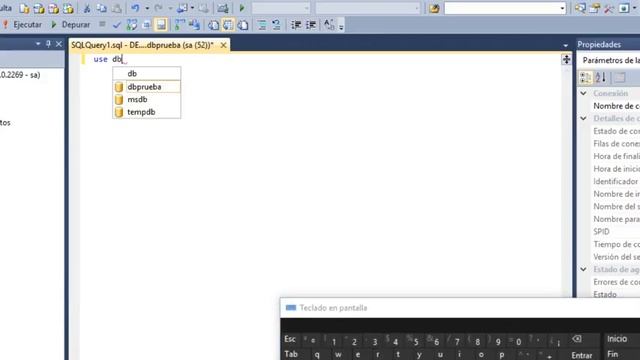Open the SQL editor toolbar overflow options arrow
This screenshot has height=360, width=640.
click(x=341, y=27)
